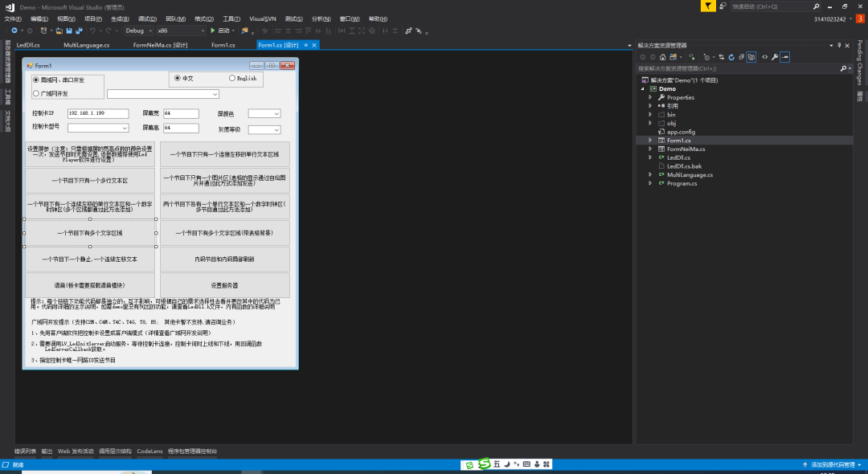Select the English radio button

point(232,78)
